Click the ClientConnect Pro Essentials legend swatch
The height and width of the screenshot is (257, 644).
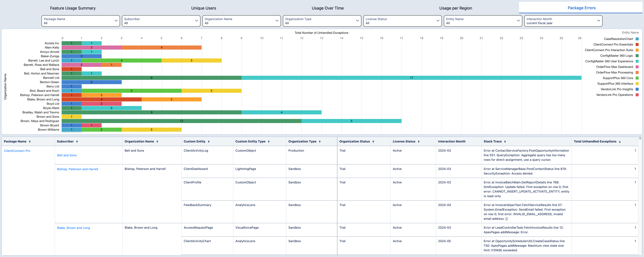click(x=637, y=44)
